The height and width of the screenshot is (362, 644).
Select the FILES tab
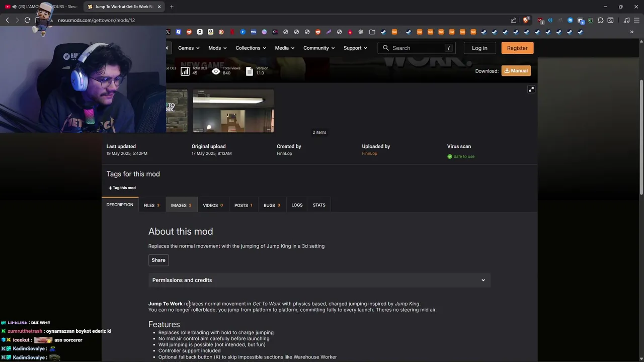151,205
